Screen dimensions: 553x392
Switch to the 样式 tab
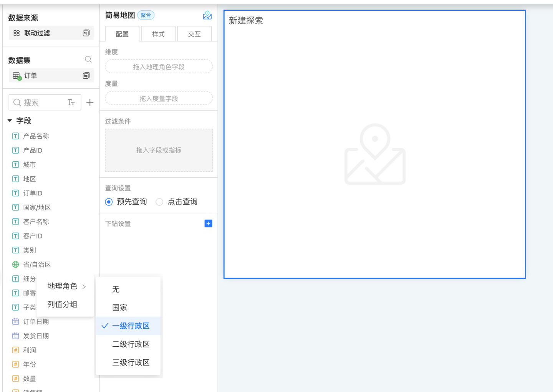point(158,34)
